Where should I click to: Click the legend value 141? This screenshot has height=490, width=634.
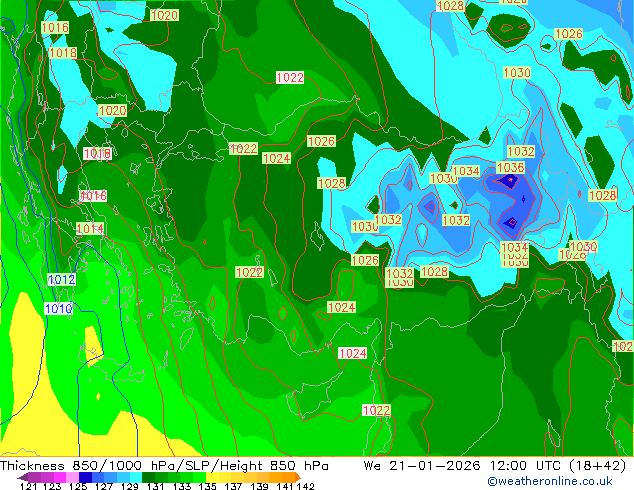point(285,486)
